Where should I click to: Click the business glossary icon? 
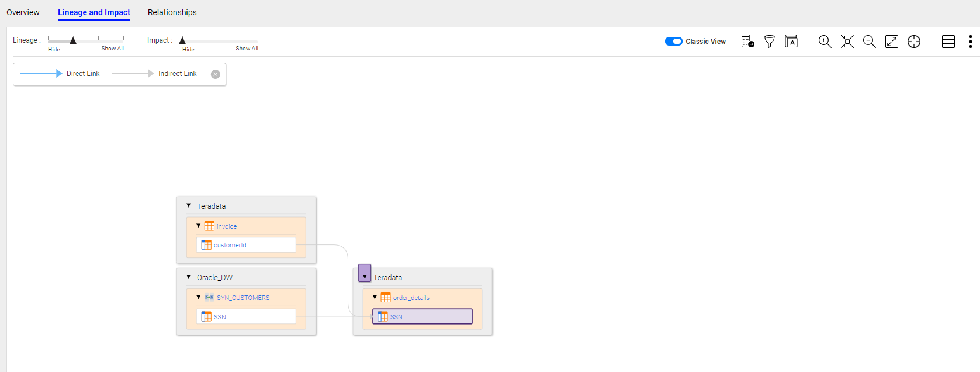coord(791,41)
